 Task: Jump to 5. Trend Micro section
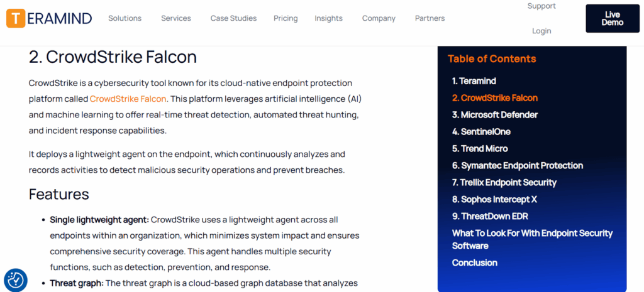(480, 148)
